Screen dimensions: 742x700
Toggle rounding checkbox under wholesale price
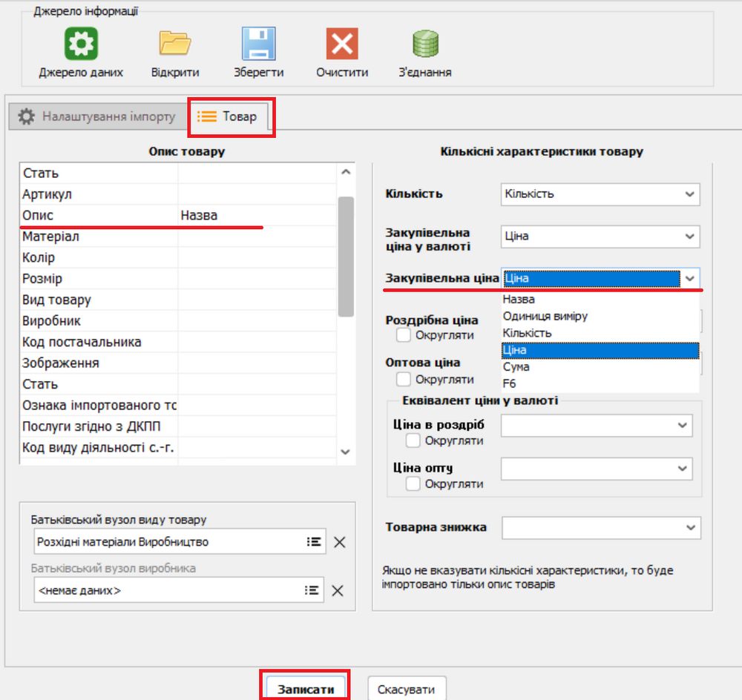(404, 379)
